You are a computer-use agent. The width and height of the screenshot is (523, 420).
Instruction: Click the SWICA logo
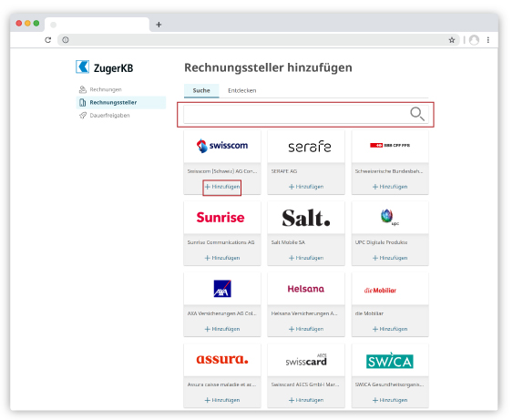tap(390, 361)
